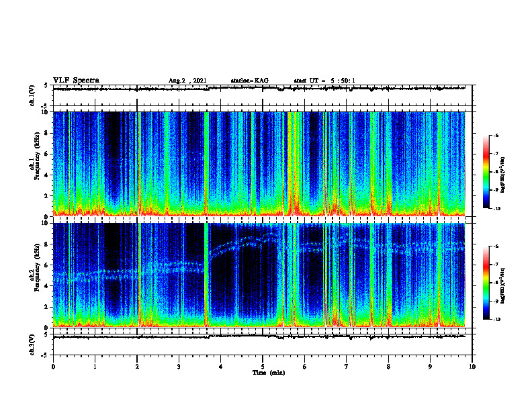Click the ch.3(V) waveform trace panel
The width and height of the screenshot is (532, 411).
263,345
